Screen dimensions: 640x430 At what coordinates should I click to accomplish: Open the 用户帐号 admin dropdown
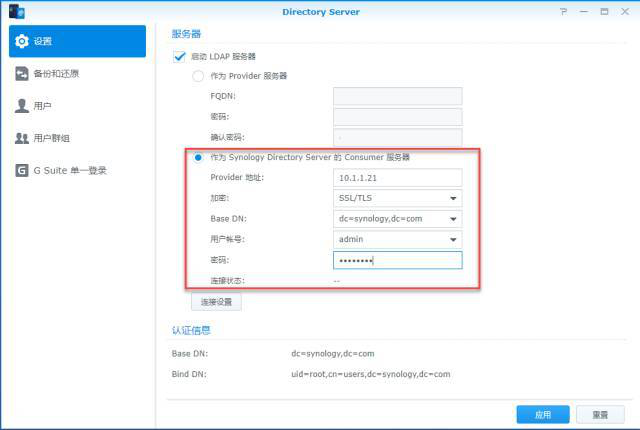[398, 239]
